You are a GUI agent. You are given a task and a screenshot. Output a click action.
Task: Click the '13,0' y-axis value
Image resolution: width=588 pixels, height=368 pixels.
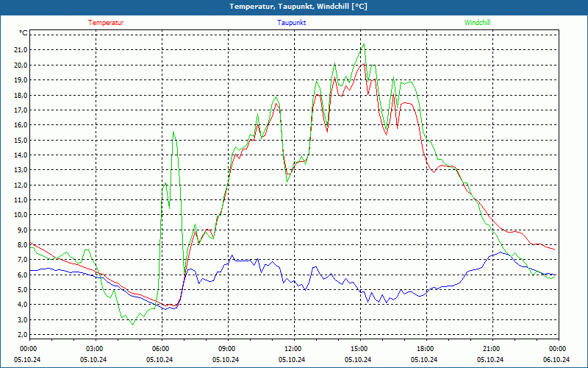click(21, 170)
